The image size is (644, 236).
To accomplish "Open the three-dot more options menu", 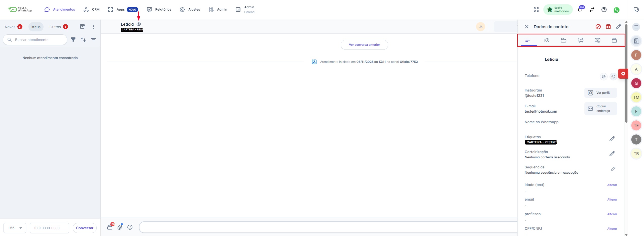I will tap(93, 27).
